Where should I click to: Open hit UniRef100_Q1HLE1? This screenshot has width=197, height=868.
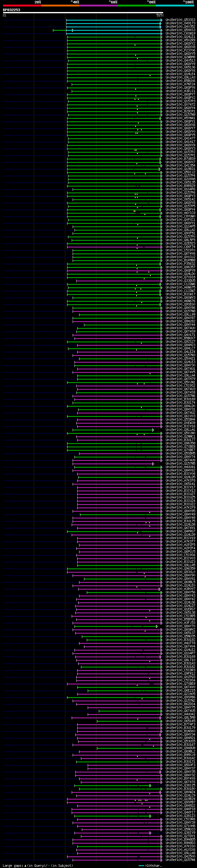(180, 37)
